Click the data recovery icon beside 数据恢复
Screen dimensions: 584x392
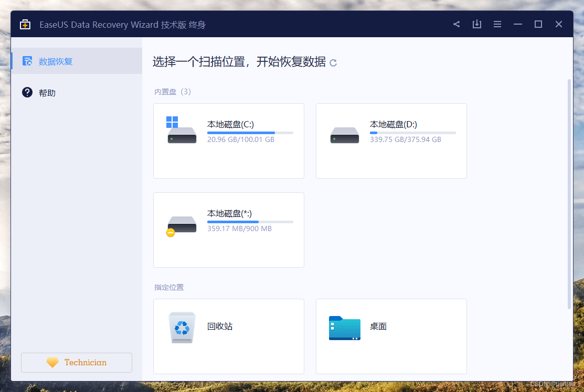tap(27, 61)
